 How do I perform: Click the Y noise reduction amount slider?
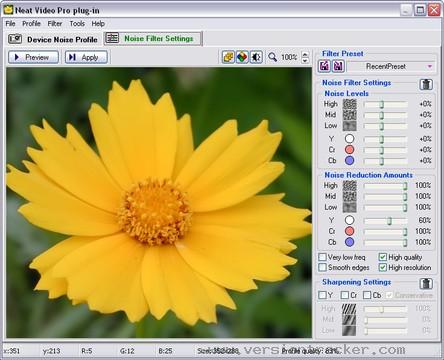pos(386,221)
